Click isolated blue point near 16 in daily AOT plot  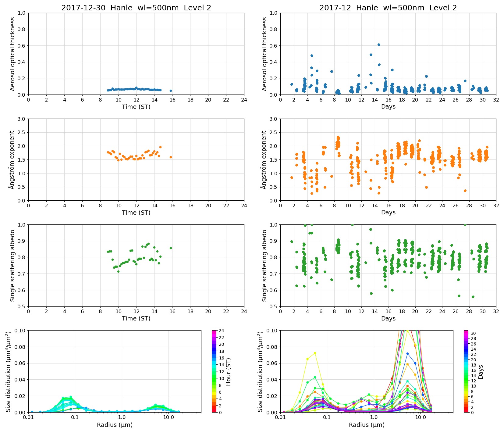coord(171,91)
